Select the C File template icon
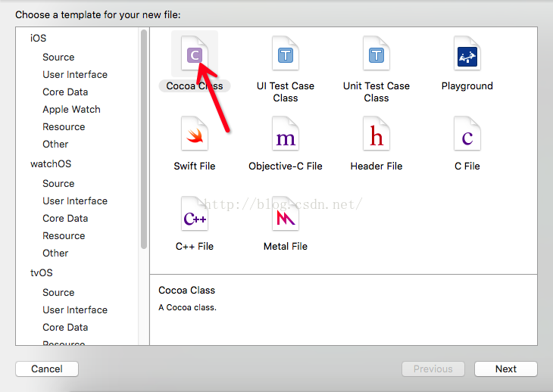Image resolution: width=553 pixels, height=392 pixels. pyautogui.click(x=467, y=136)
